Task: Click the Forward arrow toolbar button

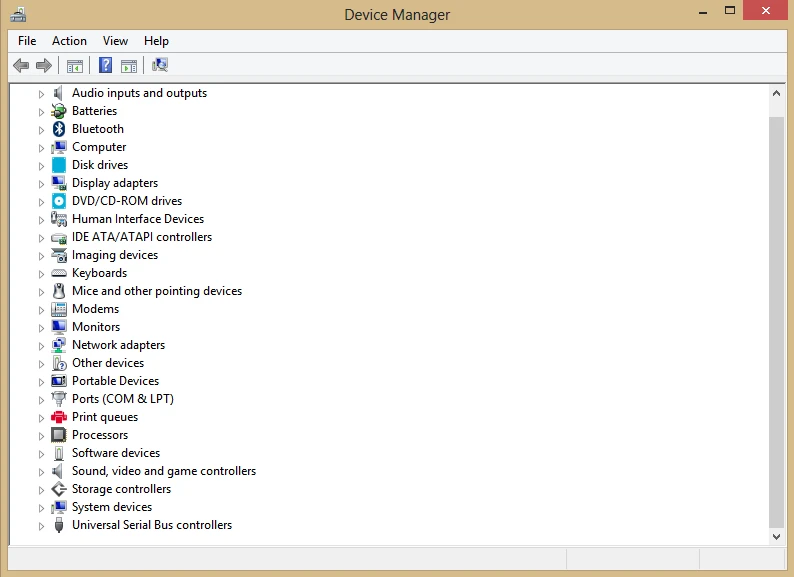Action: [44, 66]
